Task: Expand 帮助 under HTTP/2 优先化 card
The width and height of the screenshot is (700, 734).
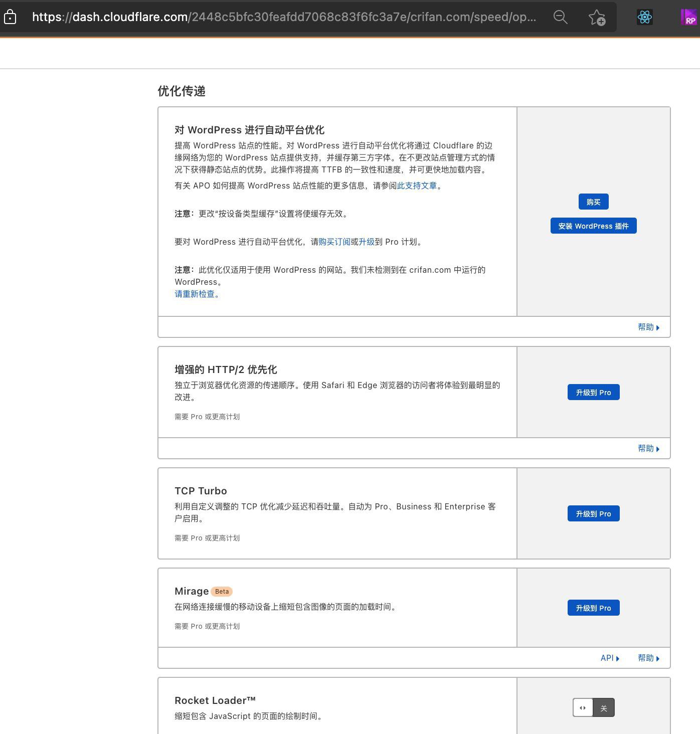Action: pyautogui.click(x=648, y=449)
